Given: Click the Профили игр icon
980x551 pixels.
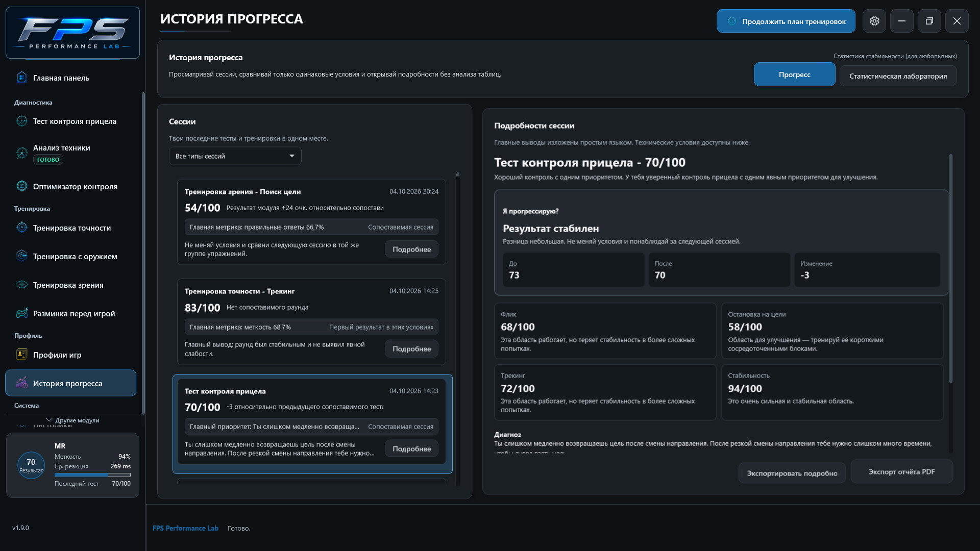Looking at the screenshot, I should (x=21, y=355).
